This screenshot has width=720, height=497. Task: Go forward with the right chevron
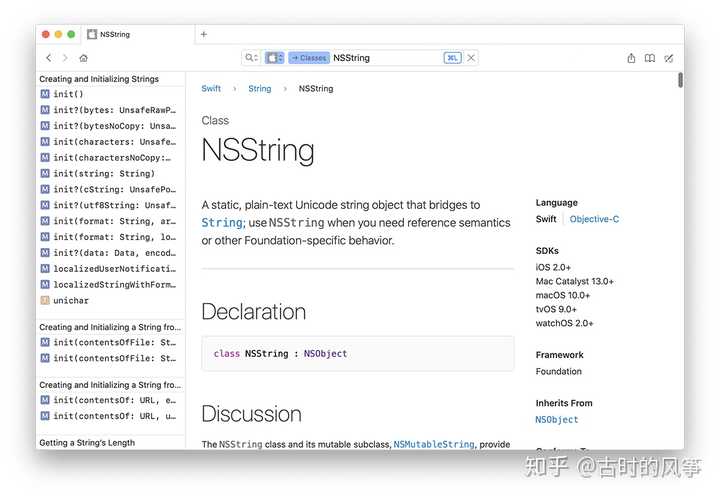[65, 58]
